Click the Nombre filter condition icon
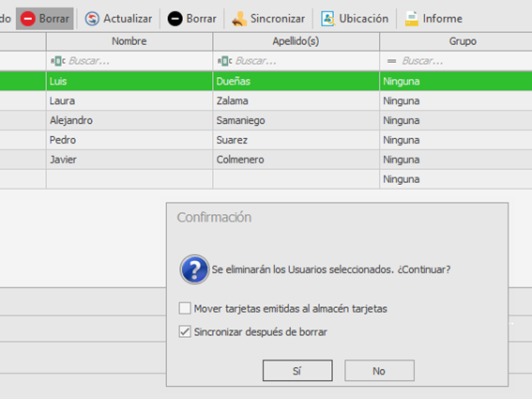 tap(58, 61)
